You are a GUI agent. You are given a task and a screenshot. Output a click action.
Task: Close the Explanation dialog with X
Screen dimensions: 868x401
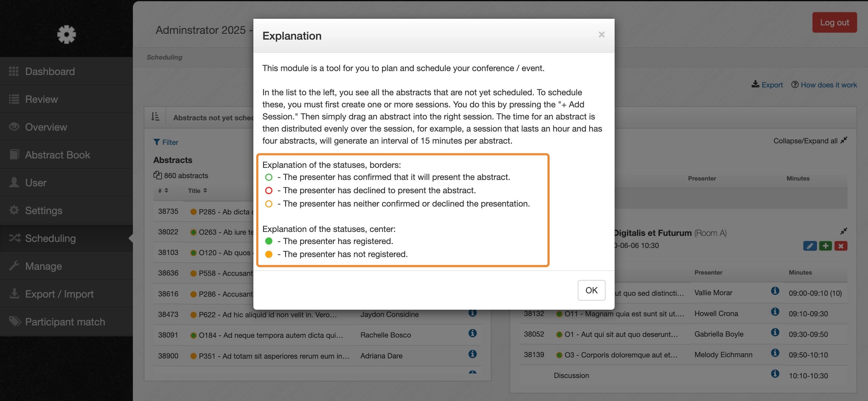tap(601, 34)
